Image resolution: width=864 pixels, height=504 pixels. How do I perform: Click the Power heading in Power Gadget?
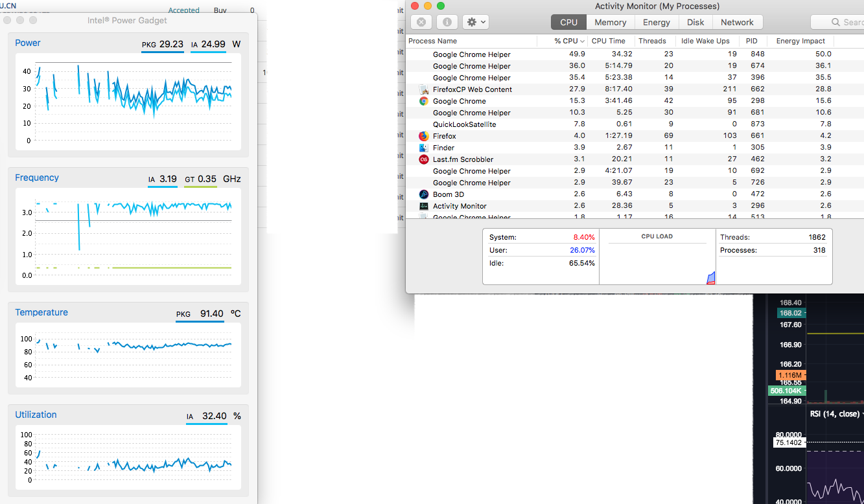[28, 43]
